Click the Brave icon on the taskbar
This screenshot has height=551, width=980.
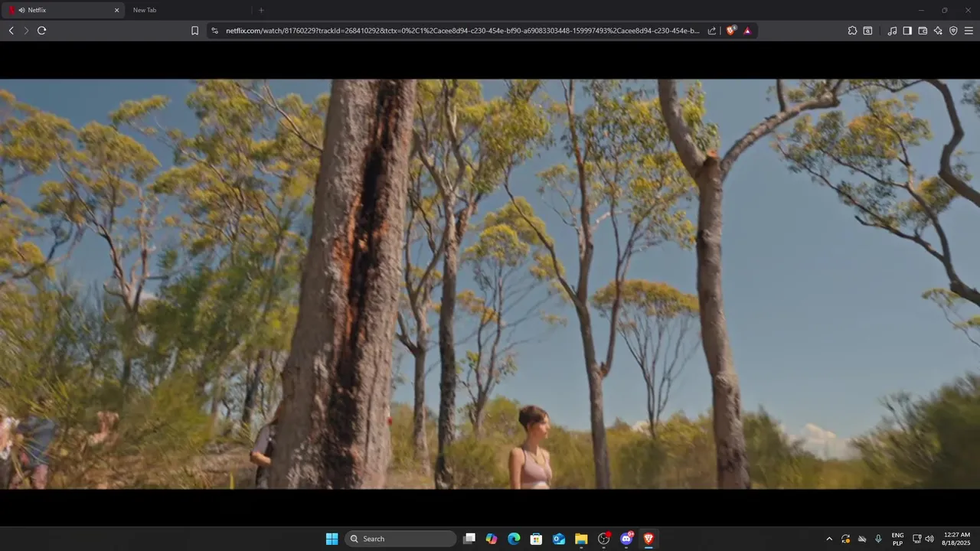(x=648, y=539)
